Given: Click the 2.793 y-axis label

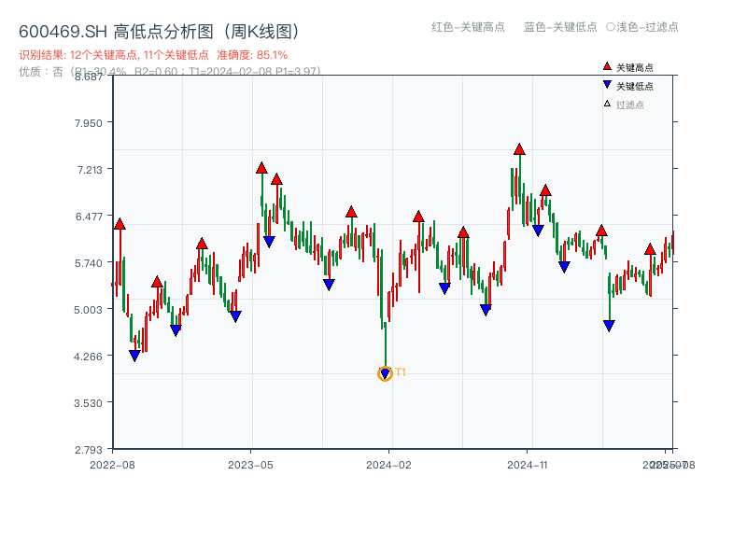Looking at the screenshot, I should pyautogui.click(x=88, y=450).
